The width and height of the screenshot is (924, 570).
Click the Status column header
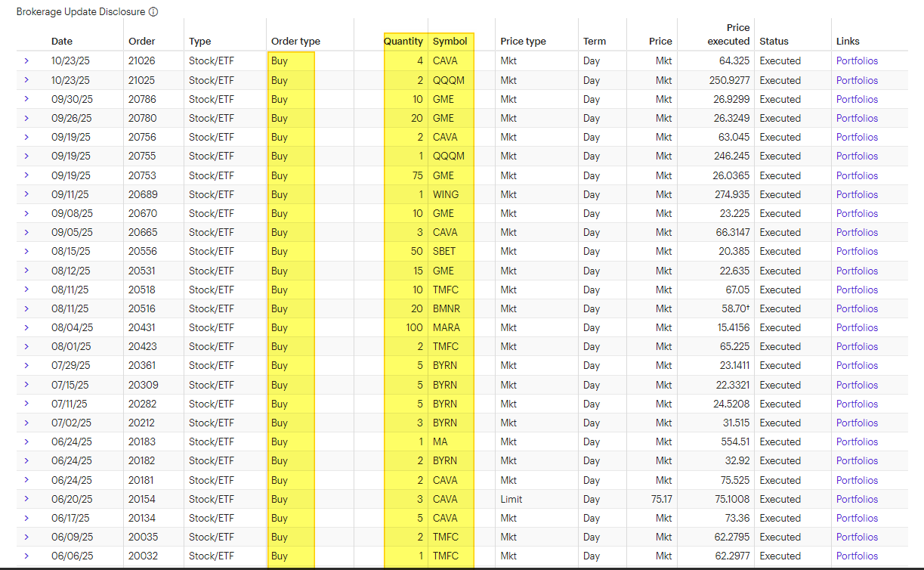[774, 42]
